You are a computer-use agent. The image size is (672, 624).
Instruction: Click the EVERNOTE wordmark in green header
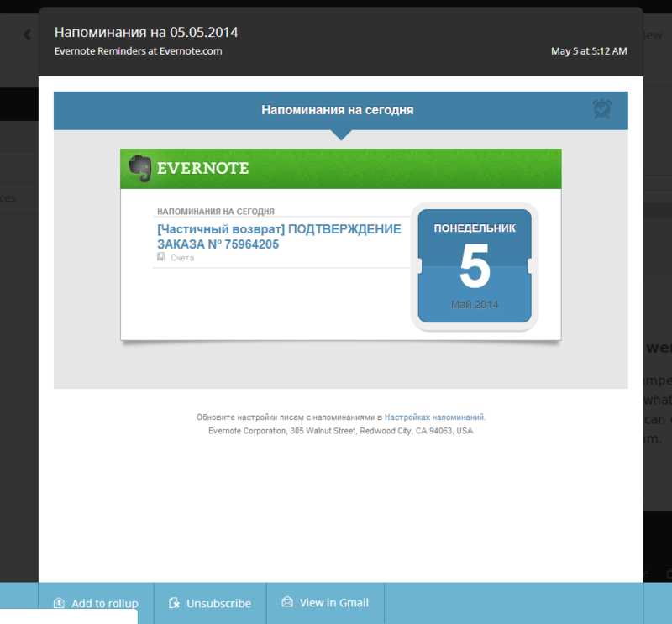[x=202, y=168]
